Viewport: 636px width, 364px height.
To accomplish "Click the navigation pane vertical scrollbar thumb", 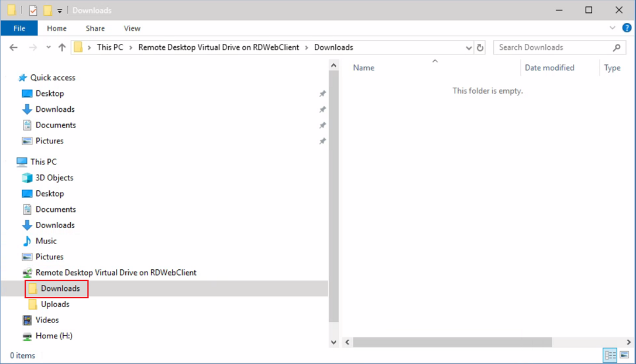I will click(334, 197).
